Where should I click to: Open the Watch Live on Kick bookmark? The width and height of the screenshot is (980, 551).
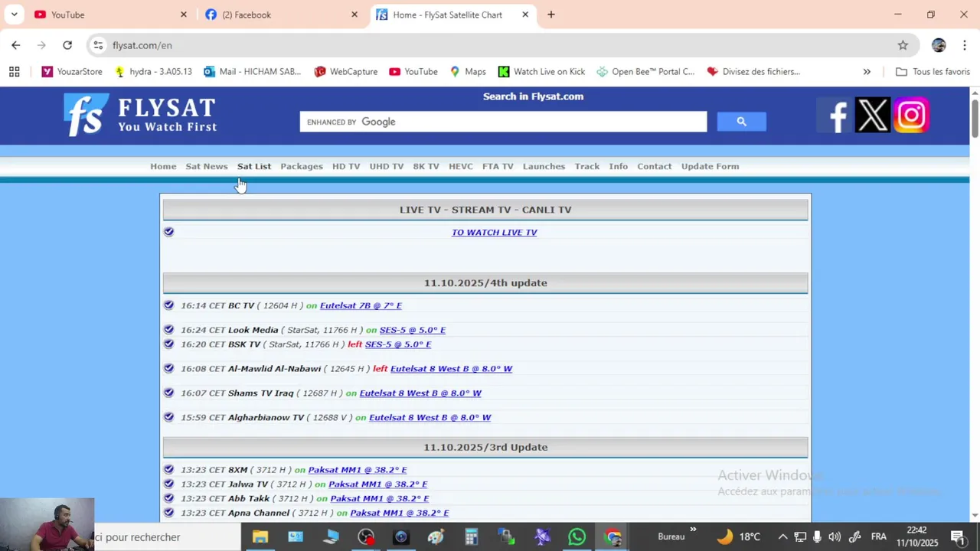541,72
